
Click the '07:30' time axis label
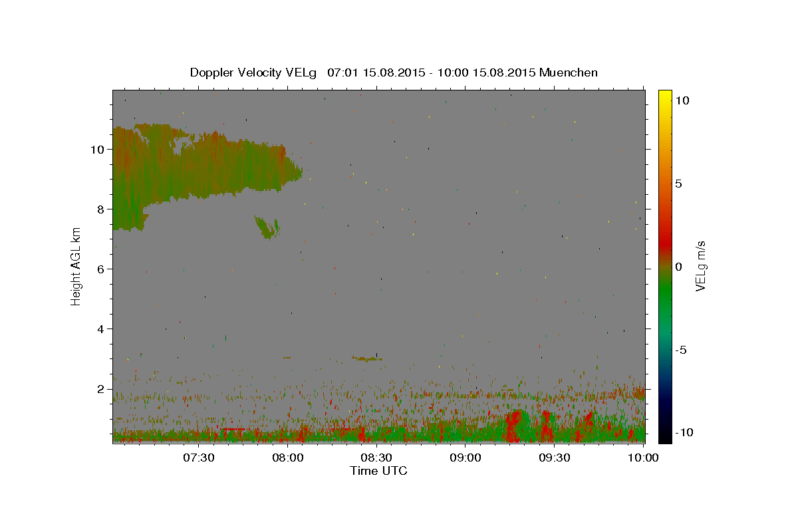pos(199,458)
